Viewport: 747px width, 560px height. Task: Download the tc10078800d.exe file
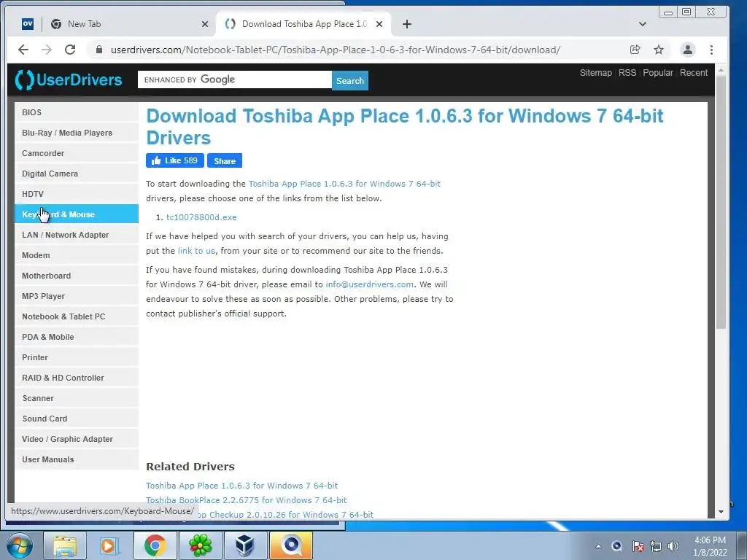point(201,217)
